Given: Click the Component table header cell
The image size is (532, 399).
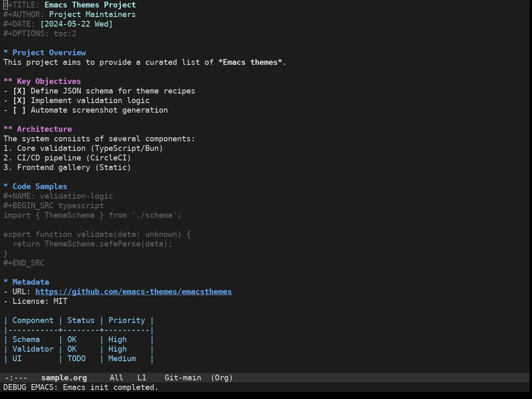Looking at the screenshot, I should [x=33, y=320].
